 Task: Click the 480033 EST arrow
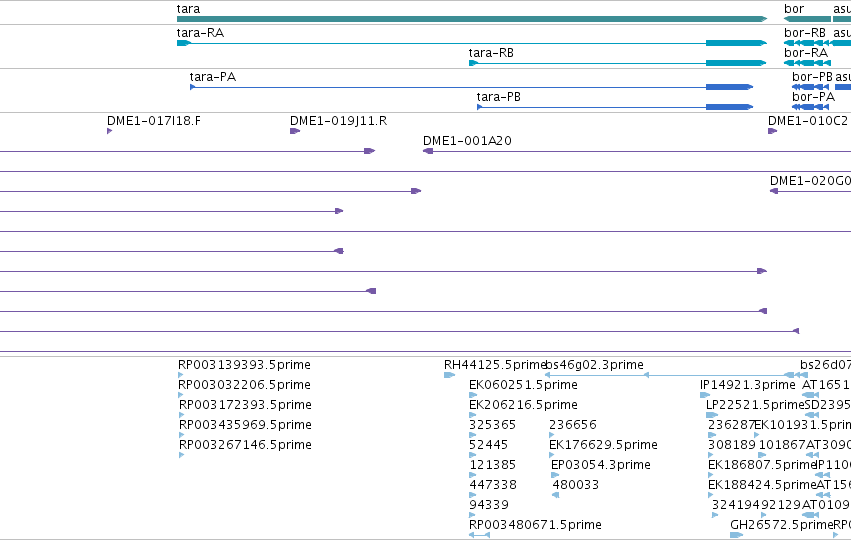click(555, 495)
